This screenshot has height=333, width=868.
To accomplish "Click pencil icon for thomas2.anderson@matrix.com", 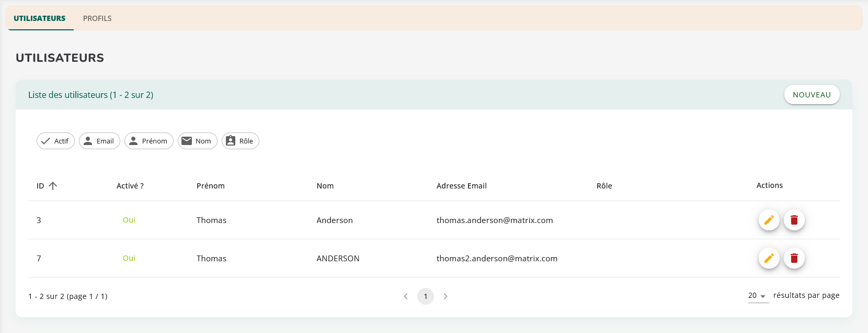I will tap(769, 258).
